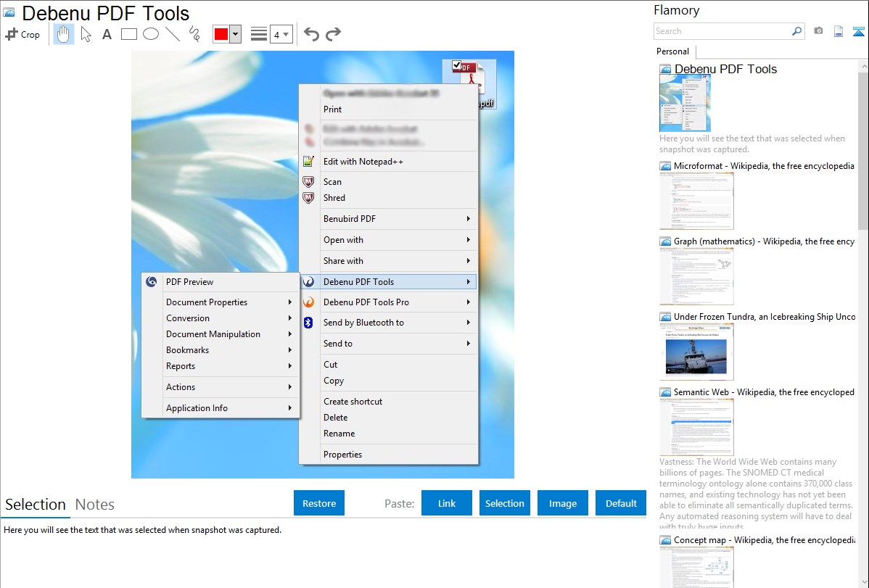Image resolution: width=869 pixels, height=588 pixels.
Task: Select the text annotation tool
Action: 107,34
